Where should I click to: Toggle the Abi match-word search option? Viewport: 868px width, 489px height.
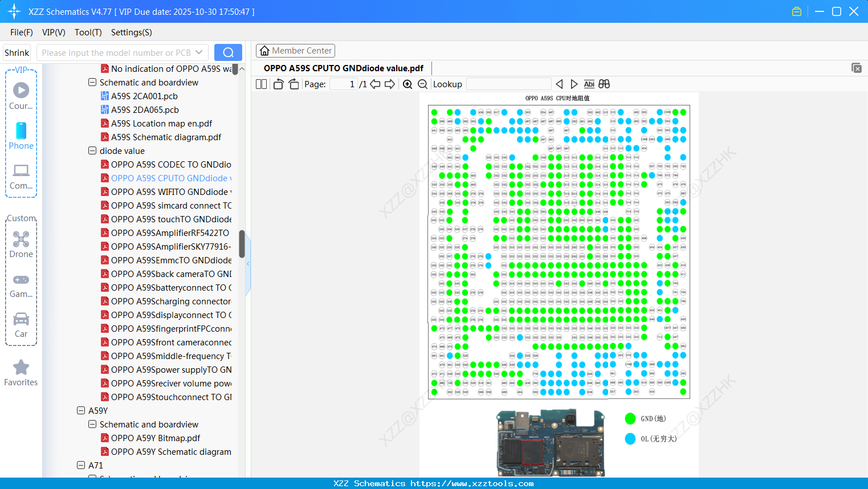click(x=589, y=84)
